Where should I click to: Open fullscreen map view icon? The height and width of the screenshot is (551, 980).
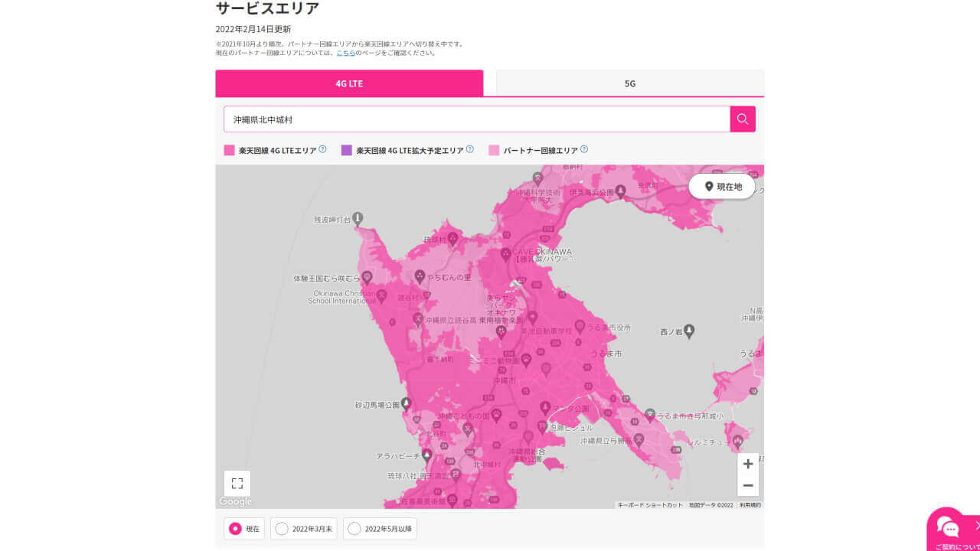[237, 483]
